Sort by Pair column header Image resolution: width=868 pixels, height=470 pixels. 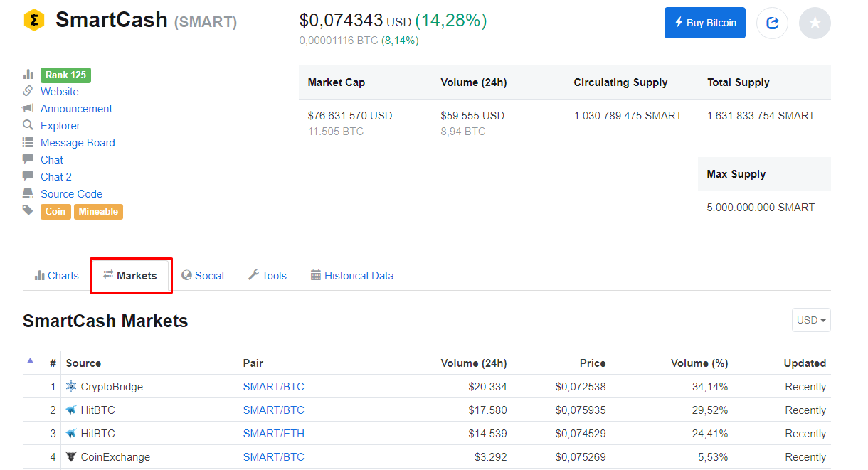253,363
